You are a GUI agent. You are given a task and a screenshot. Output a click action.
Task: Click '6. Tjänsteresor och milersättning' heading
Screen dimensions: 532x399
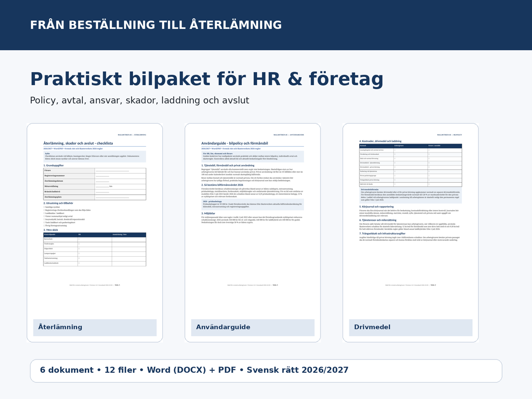click(x=378, y=220)
